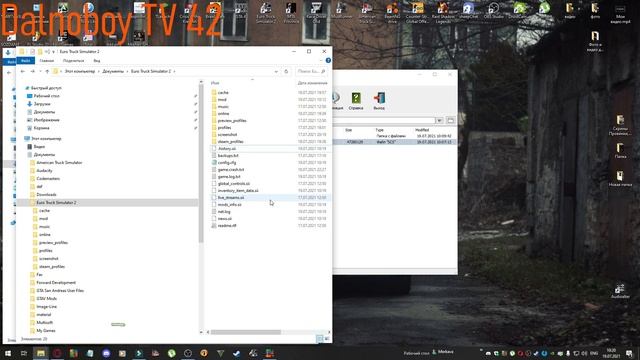Sort by Type column in rear window
The height and width of the screenshot is (360, 640).
380,130
